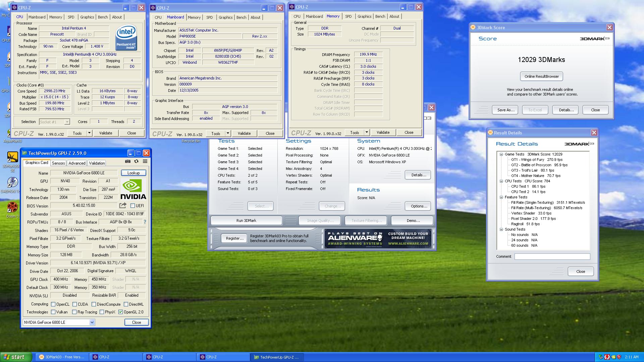The height and width of the screenshot is (362, 644).
Task: Click GPU-Z title bar icon
Action: (24, 153)
